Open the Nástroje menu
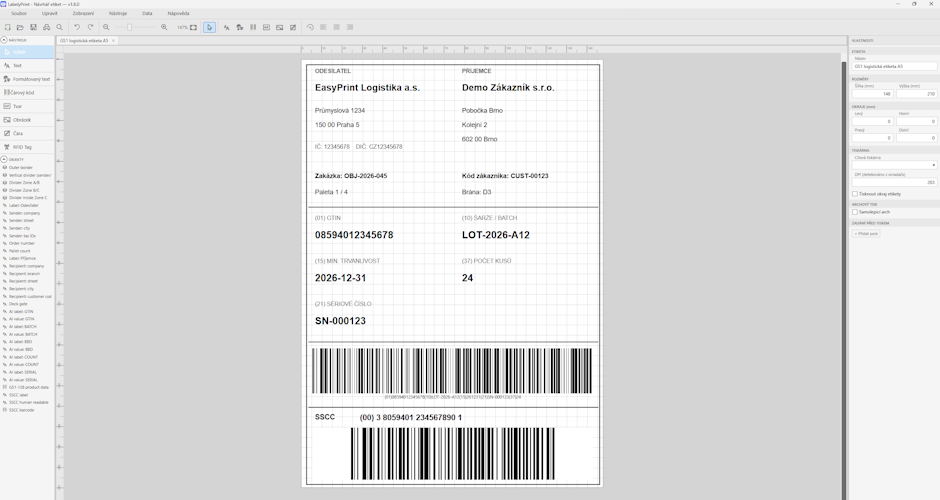This screenshot has width=940, height=500. (118, 13)
